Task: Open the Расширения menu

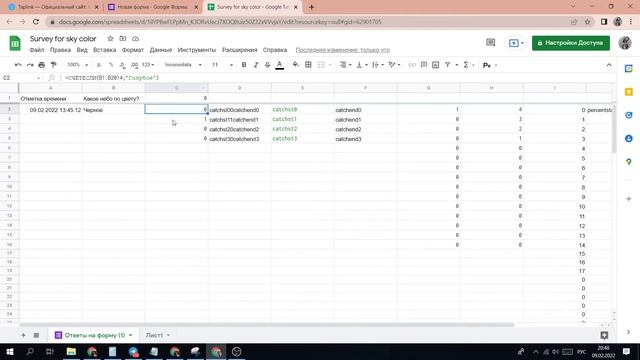Action: tap(240, 50)
